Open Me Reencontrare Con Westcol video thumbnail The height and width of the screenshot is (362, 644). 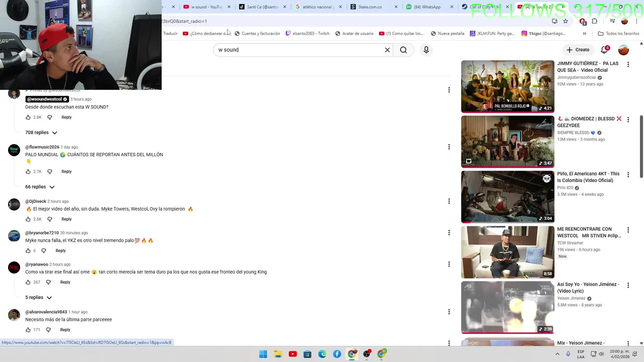(508, 252)
